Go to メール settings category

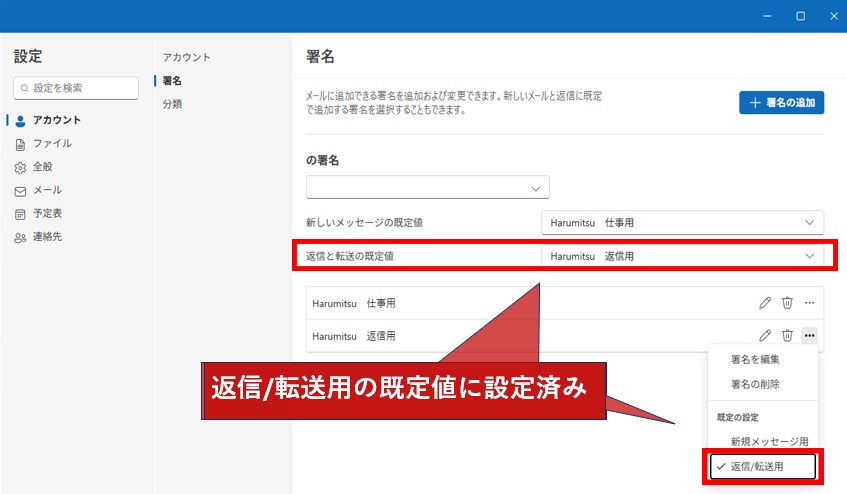tap(47, 190)
